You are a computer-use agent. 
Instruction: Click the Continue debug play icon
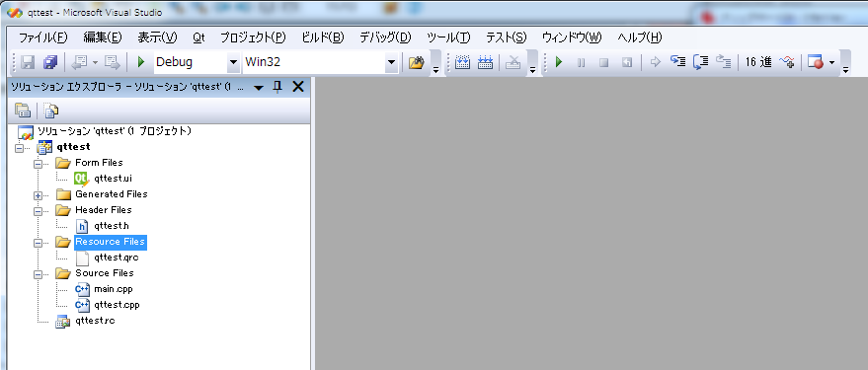coord(559,62)
